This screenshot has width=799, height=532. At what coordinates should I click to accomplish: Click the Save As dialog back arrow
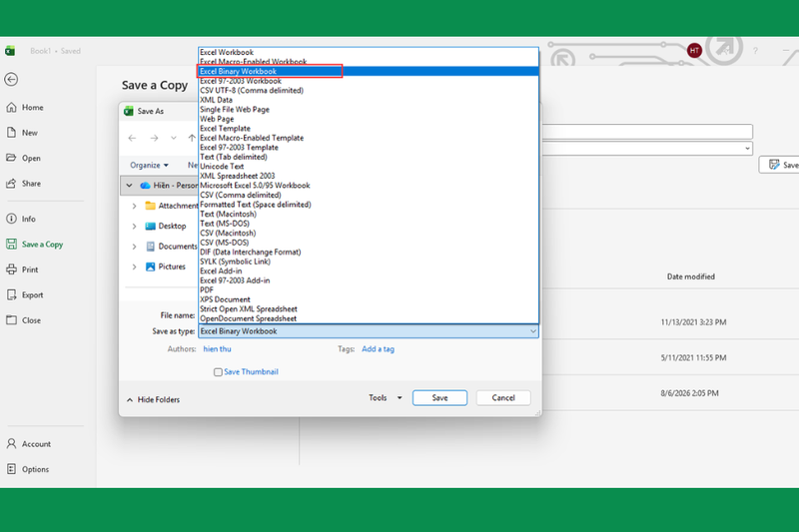133,138
